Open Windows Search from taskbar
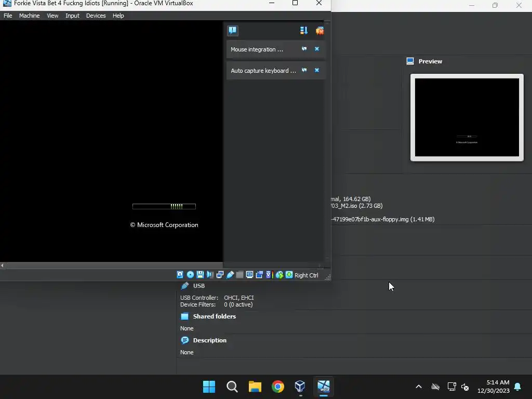Viewport: 532px width, 399px height. (x=232, y=387)
